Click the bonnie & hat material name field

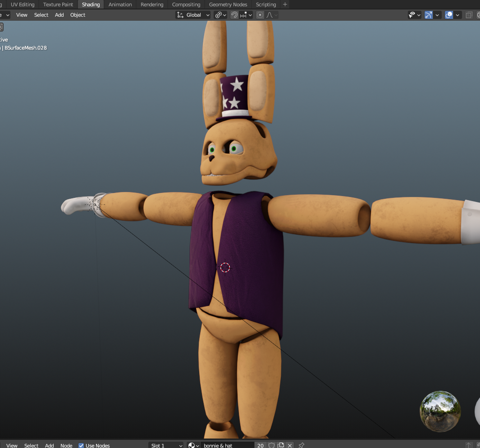227,445
